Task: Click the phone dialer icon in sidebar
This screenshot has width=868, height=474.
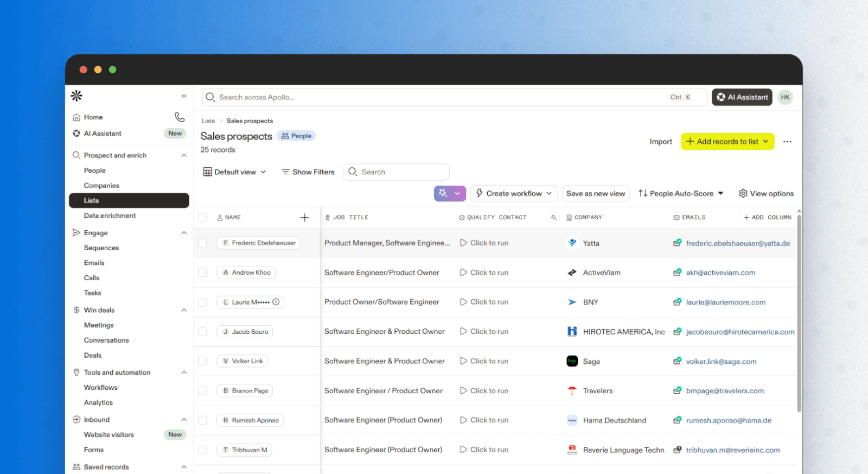Action: click(x=180, y=117)
